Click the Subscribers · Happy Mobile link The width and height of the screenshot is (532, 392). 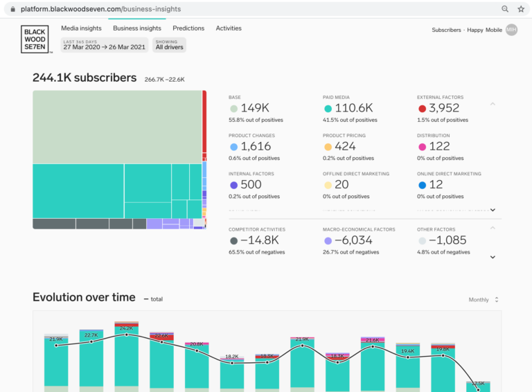click(x=467, y=30)
